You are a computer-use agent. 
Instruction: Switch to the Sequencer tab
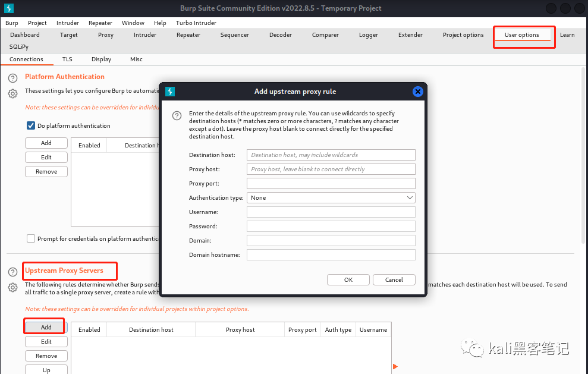234,34
